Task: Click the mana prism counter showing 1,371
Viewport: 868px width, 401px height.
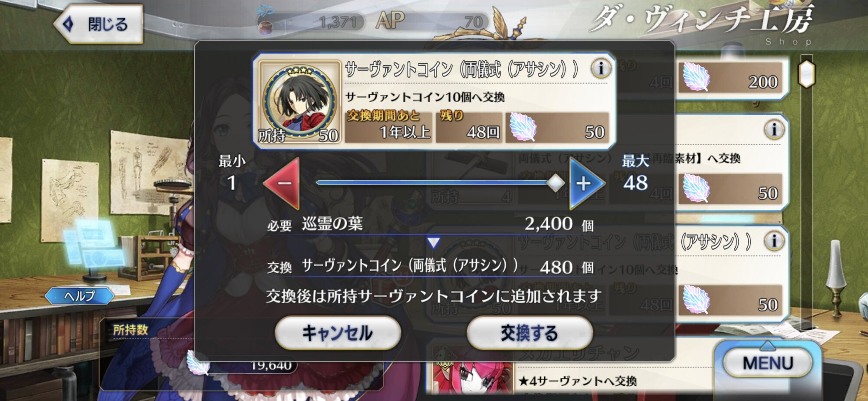Action: pos(311,22)
